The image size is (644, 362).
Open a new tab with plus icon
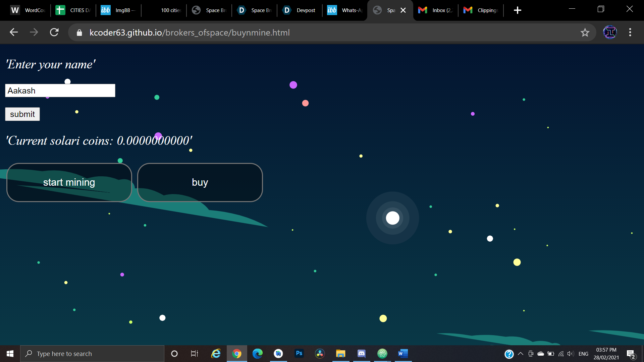(x=518, y=10)
